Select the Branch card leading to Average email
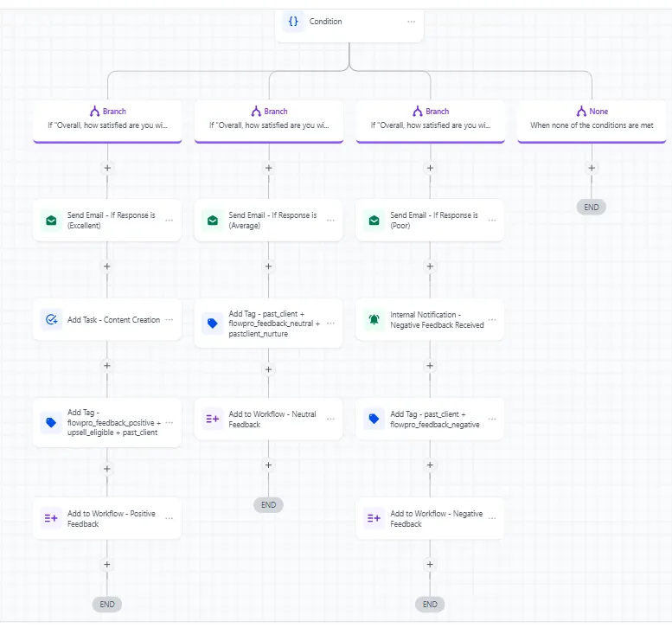 [x=269, y=121]
